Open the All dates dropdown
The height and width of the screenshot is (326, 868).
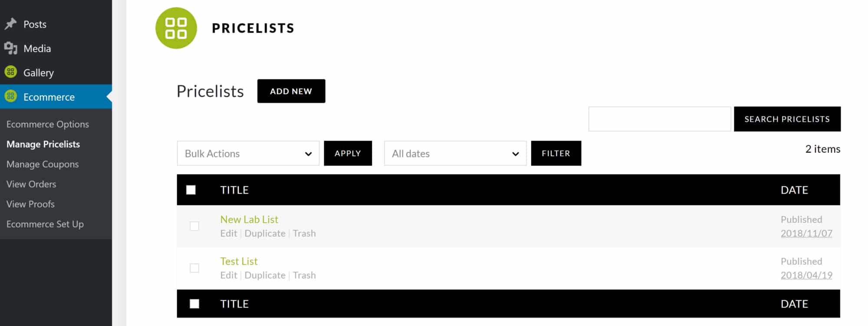(455, 153)
